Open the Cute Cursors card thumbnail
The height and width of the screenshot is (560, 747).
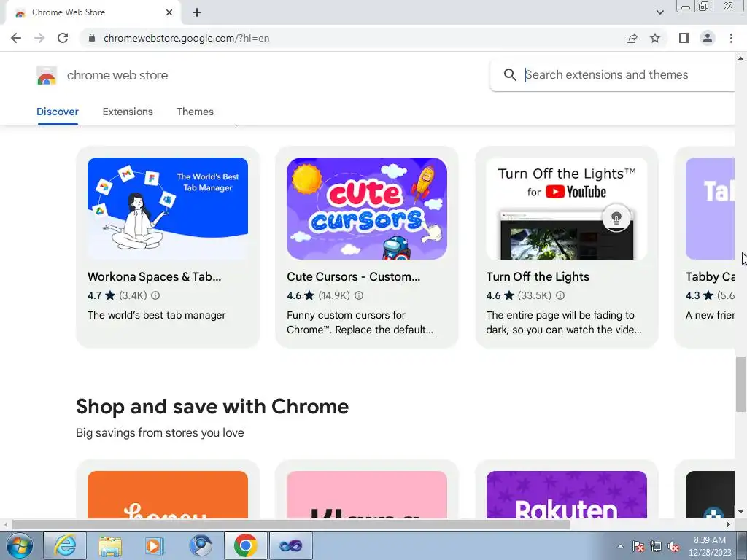click(x=367, y=209)
